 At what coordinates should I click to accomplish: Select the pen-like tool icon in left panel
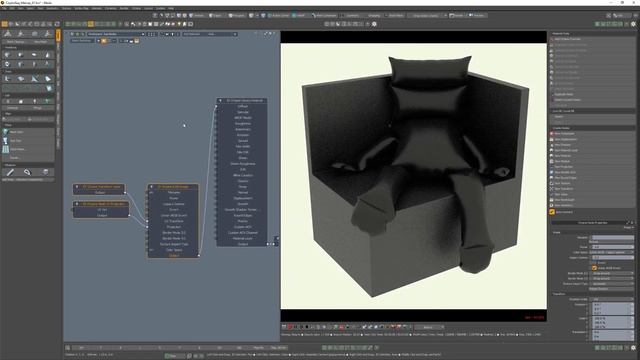tap(10, 172)
